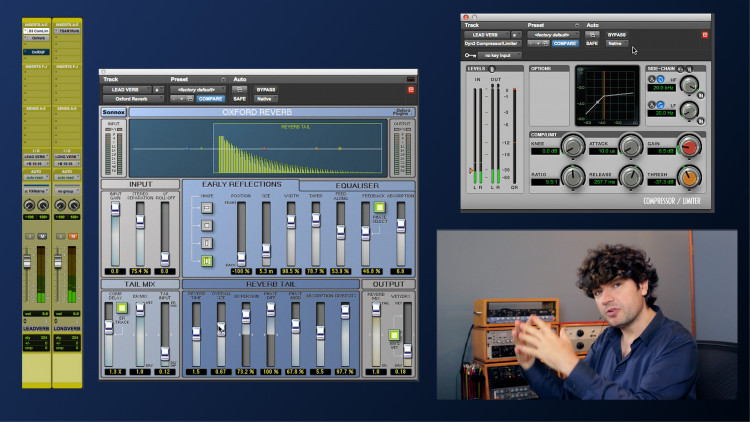Open factory default preset dropdown in Oxford Reverb
This screenshot has height=422, width=750.
[x=198, y=89]
